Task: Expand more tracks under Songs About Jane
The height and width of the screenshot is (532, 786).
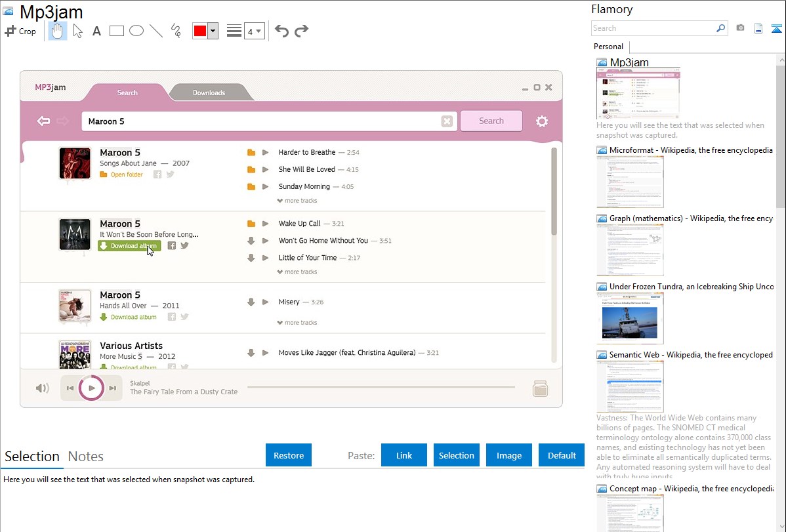Action: coord(297,201)
